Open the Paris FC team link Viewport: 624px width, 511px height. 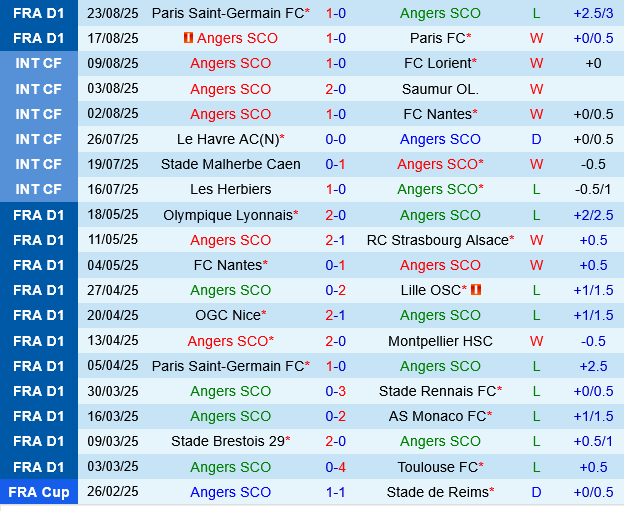click(x=437, y=38)
